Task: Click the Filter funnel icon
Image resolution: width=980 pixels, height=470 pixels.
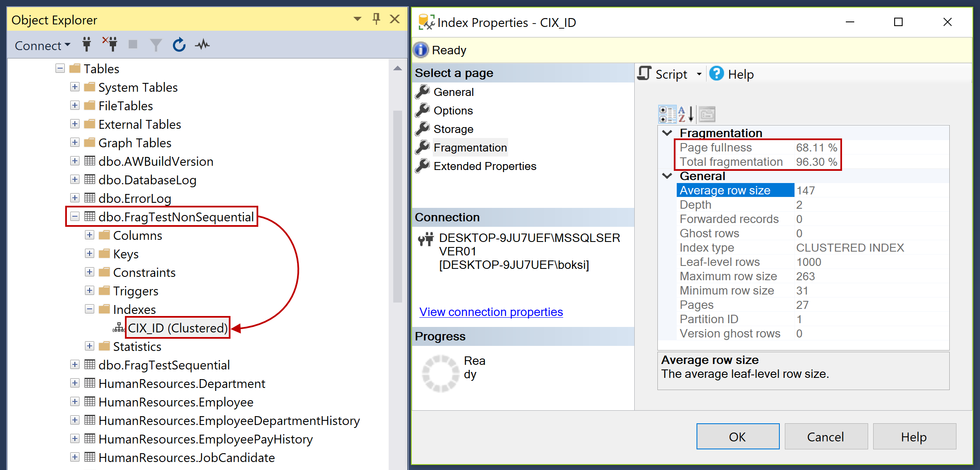Action: tap(156, 45)
